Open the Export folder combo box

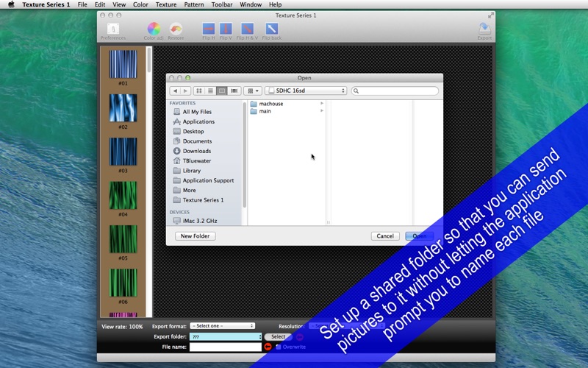coord(226,337)
